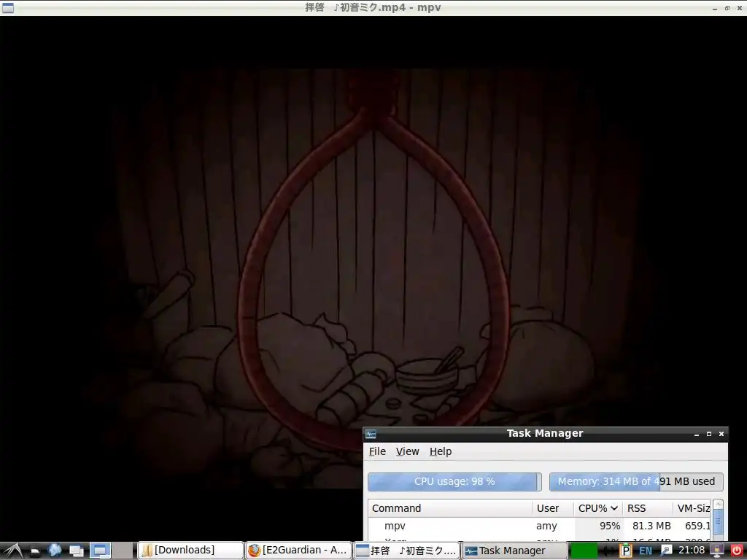Click the lock screen tray icon
The height and width of the screenshot is (560, 747).
click(716, 551)
